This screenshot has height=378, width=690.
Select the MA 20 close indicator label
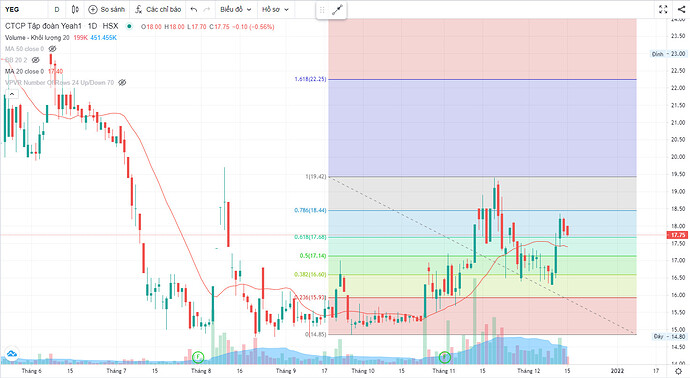pos(25,71)
